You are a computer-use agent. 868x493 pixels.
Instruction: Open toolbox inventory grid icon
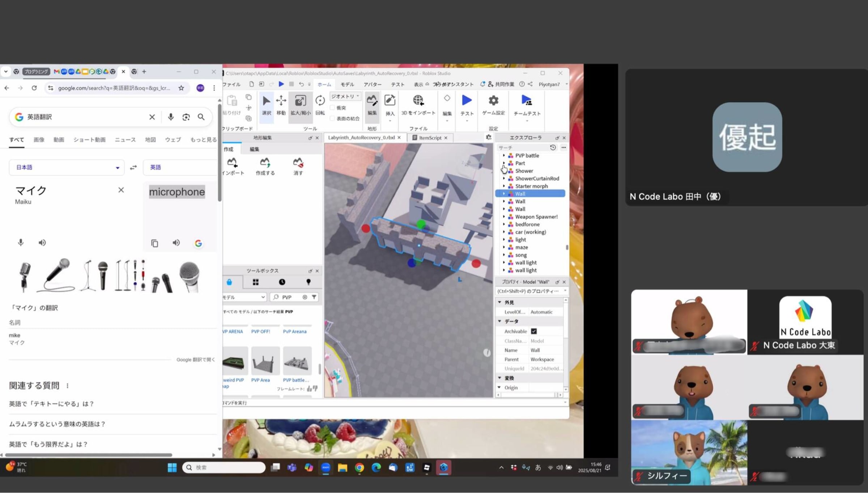click(256, 282)
